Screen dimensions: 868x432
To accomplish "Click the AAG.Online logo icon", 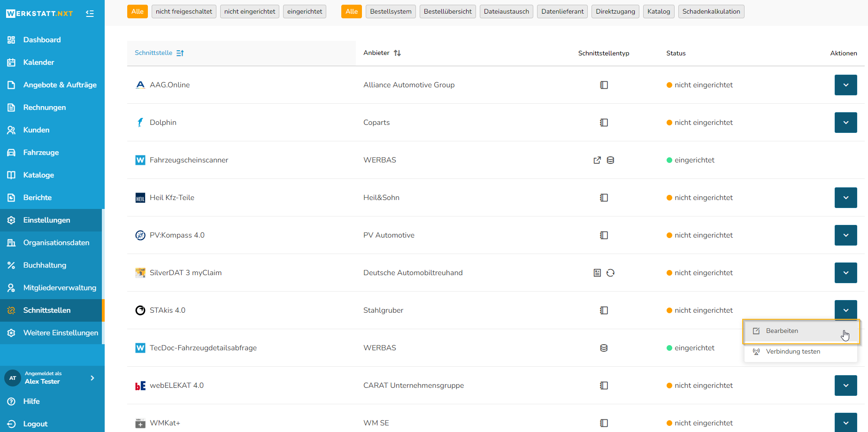I will coord(140,85).
